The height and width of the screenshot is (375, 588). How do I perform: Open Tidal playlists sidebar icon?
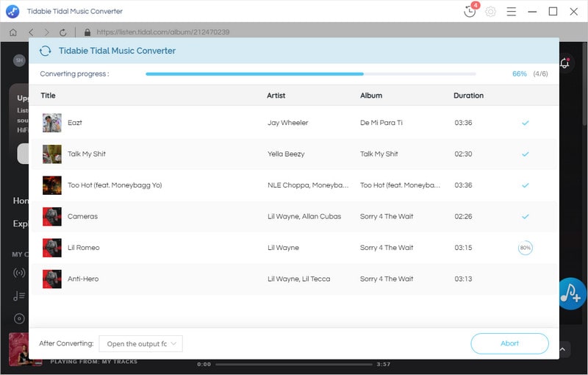click(19, 296)
